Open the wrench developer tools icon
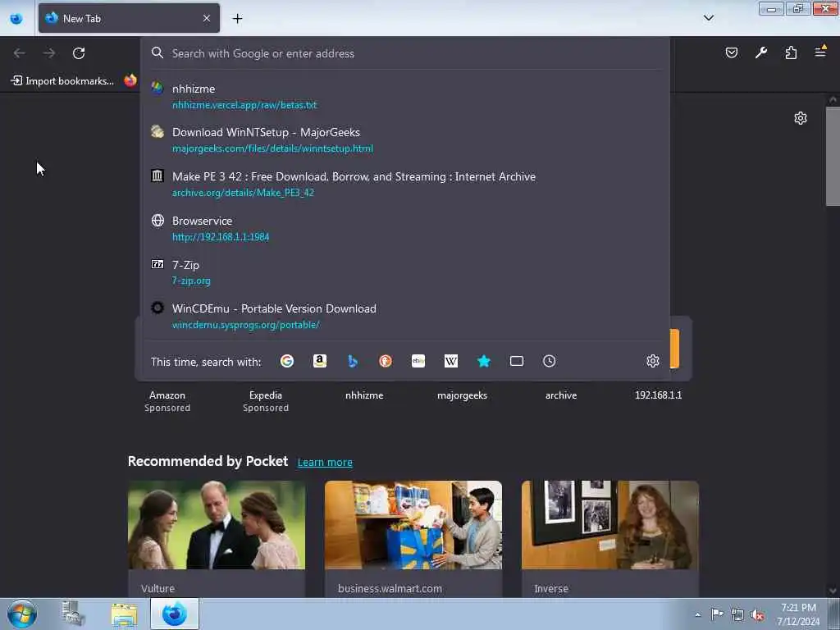840x630 pixels. click(760, 52)
